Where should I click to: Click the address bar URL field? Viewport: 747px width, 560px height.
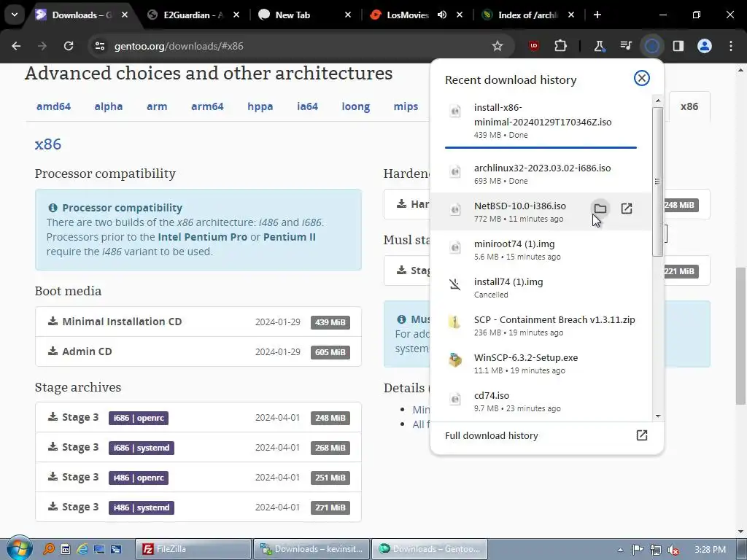(300, 46)
